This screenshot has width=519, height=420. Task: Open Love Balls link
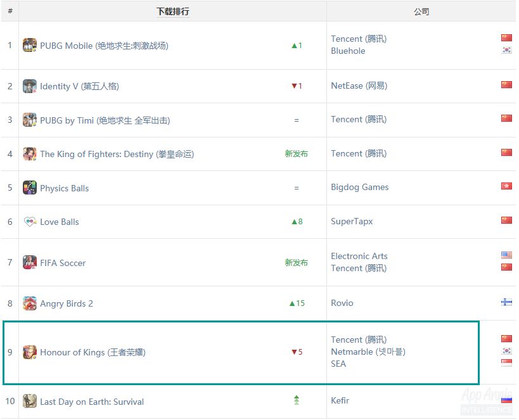tap(59, 222)
